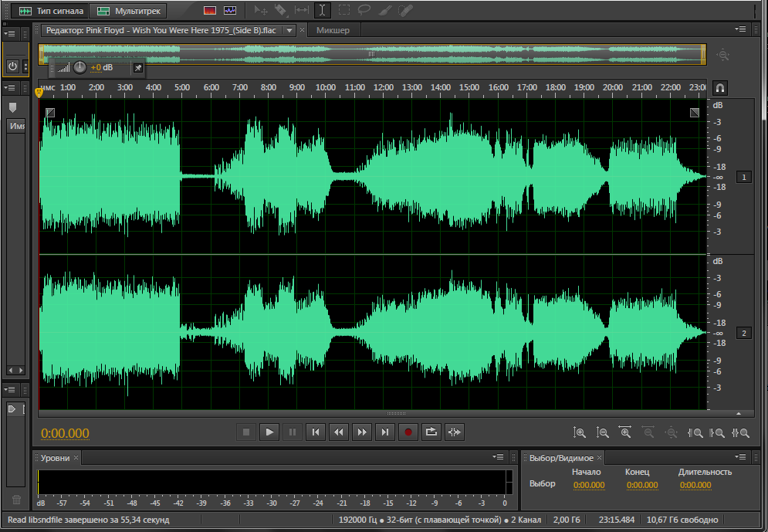
Task: Select the Slip tool in toolbar
Action: point(301,10)
